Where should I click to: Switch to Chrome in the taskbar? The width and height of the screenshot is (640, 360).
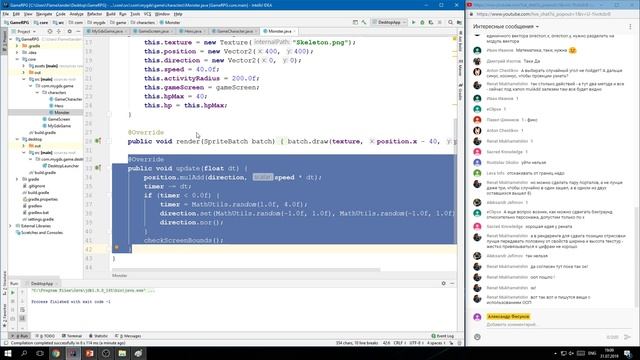tap(56, 353)
